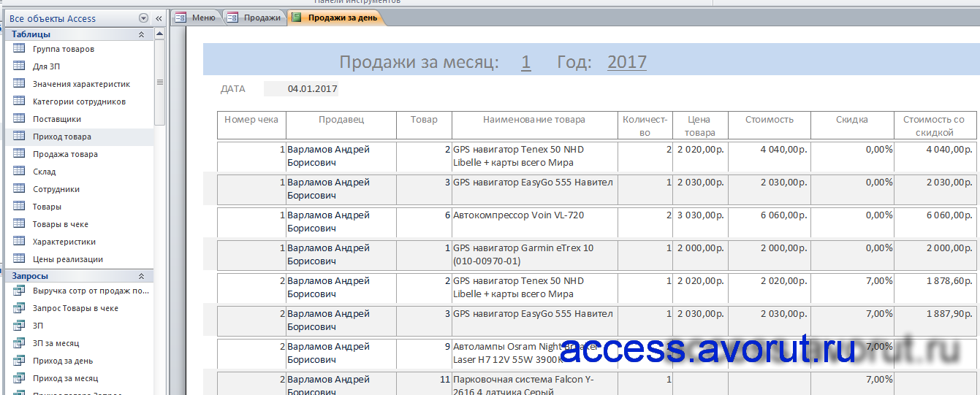Click the ЗП query icon
The height and width of the screenshot is (395, 980).
[19, 326]
